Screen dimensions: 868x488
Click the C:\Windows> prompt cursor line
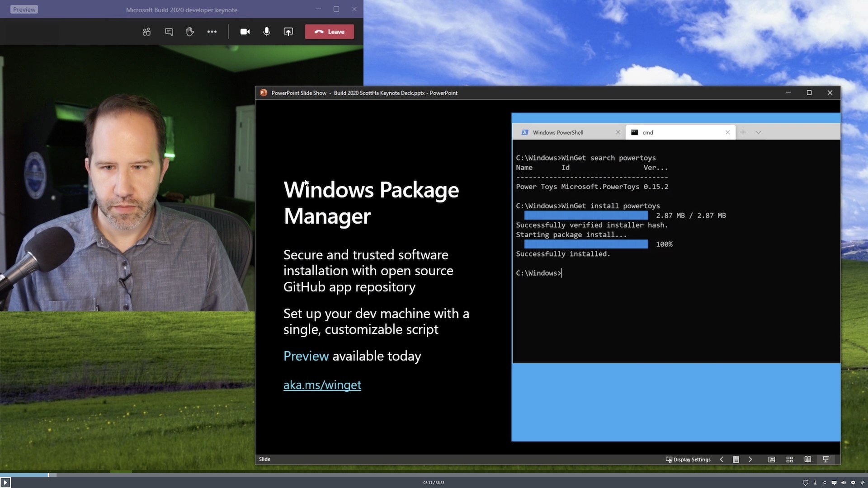tap(539, 273)
